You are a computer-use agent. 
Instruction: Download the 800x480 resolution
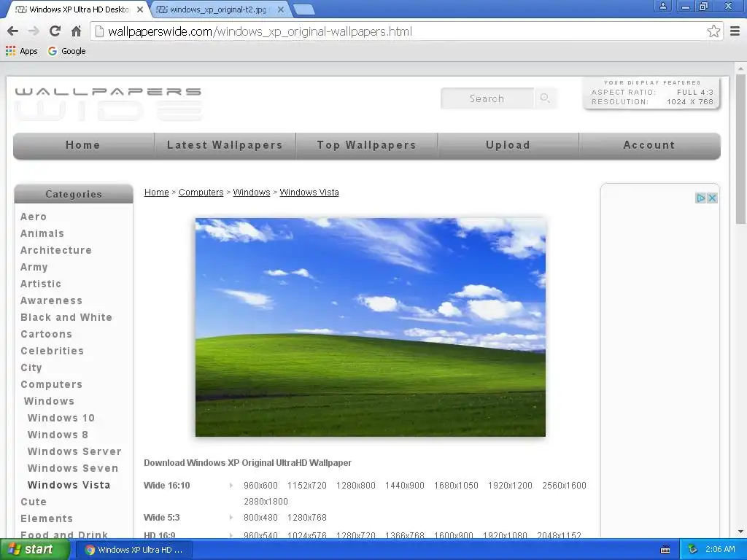260,518
